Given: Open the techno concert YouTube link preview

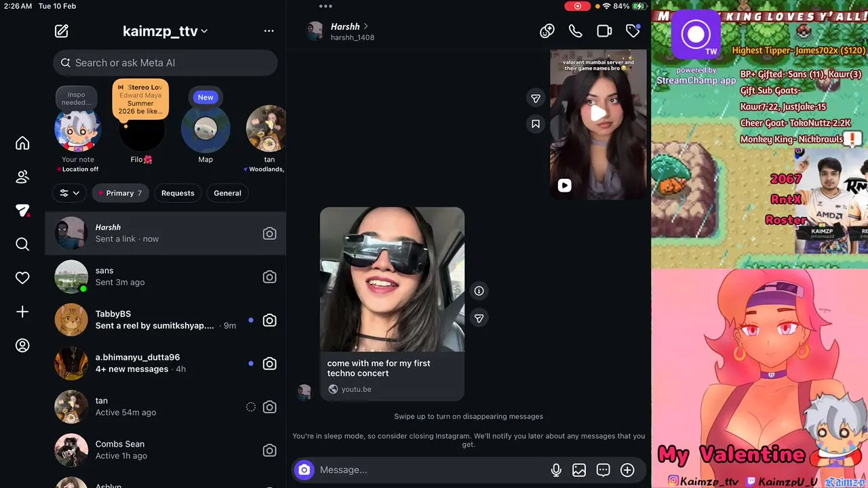Looking at the screenshot, I should tap(392, 304).
